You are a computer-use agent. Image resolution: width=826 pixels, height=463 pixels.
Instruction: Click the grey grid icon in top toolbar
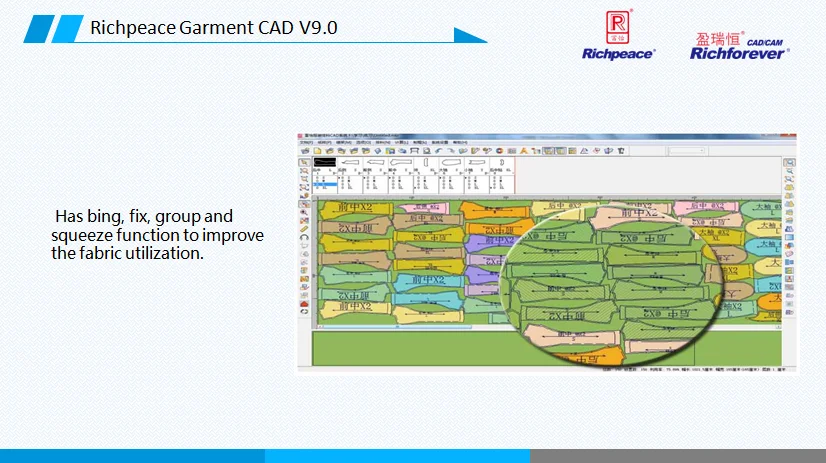click(x=512, y=151)
